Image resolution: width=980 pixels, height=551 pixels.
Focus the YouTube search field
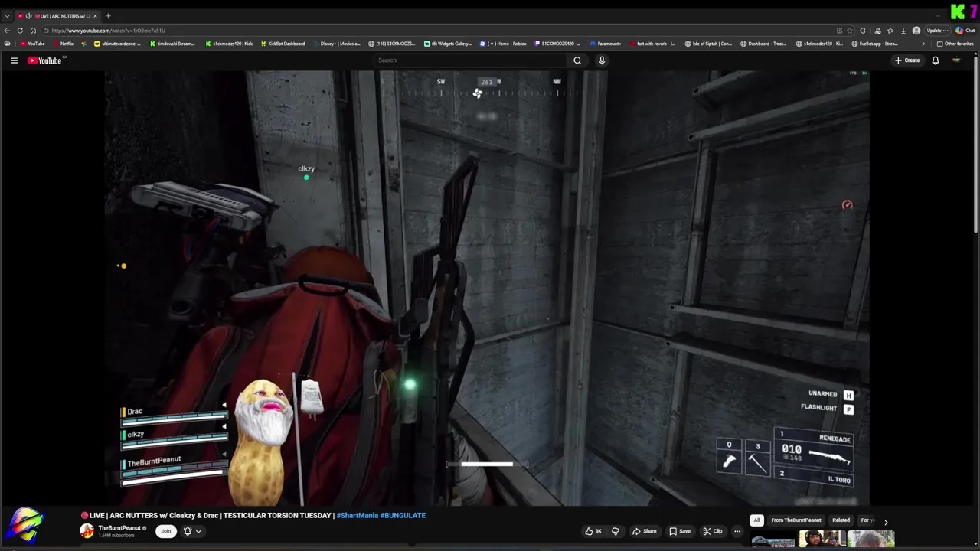pos(471,60)
